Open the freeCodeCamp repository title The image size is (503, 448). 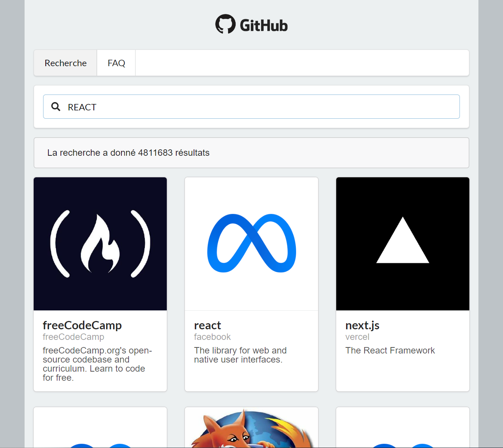[82, 325]
